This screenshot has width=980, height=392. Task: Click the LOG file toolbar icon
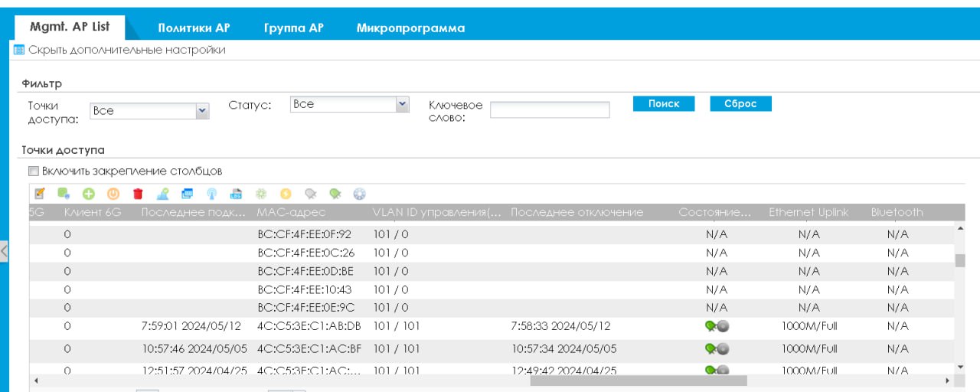(x=236, y=194)
